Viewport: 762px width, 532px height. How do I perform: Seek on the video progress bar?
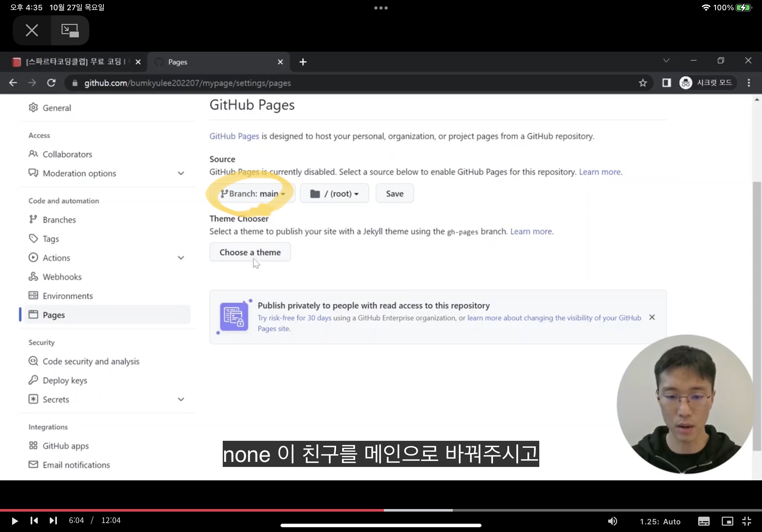point(381,510)
